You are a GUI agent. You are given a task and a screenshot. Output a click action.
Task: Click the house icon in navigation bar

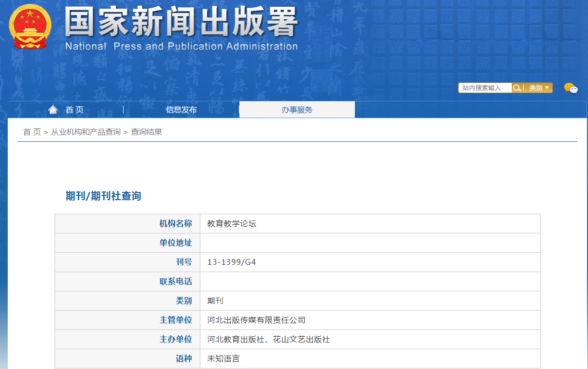click(x=53, y=110)
